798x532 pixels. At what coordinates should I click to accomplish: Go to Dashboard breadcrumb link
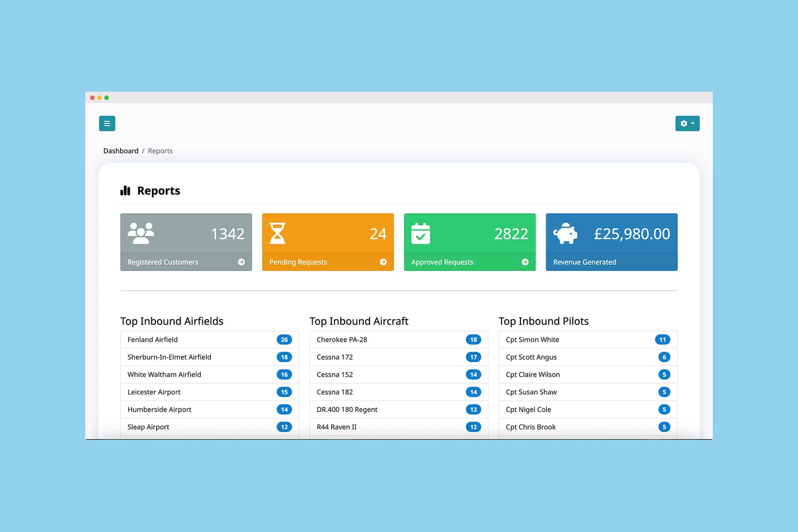121,151
